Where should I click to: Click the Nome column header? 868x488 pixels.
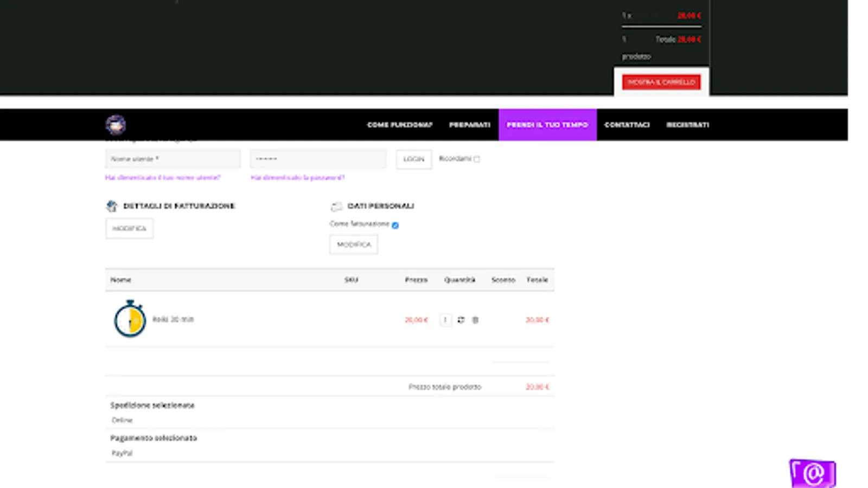tap(121, 280)
